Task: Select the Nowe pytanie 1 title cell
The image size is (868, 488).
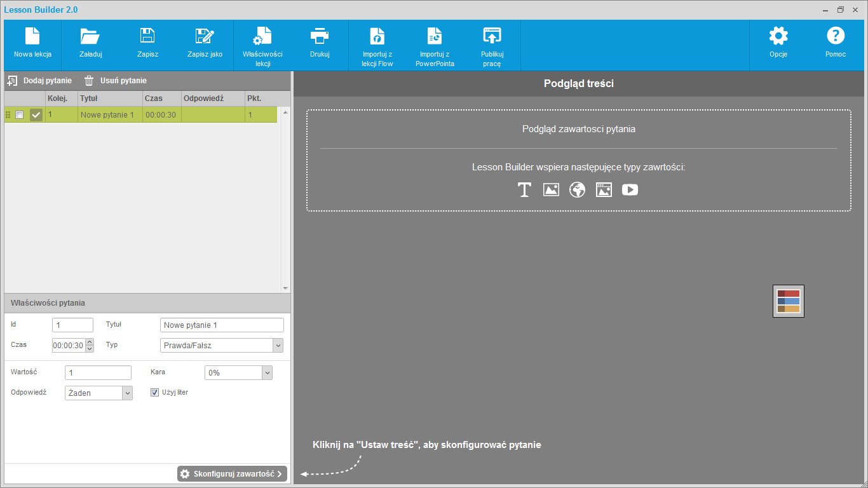Action: pyautogui.click(x=111, y=115)
